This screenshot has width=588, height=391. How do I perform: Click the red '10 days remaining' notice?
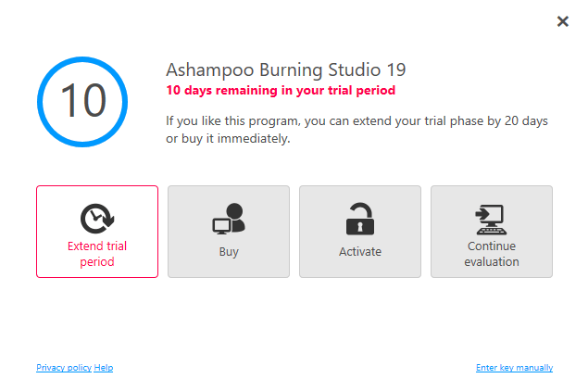[281, 91]
